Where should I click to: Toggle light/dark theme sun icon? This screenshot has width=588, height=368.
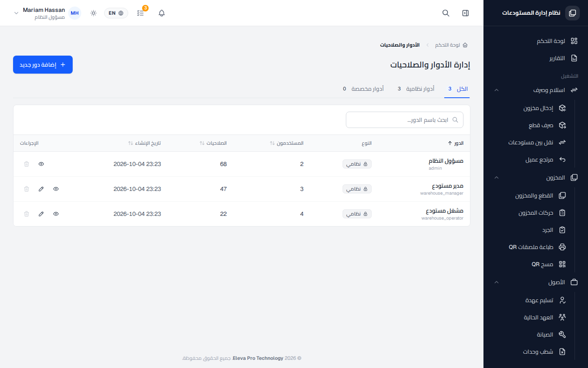(94, 13)
